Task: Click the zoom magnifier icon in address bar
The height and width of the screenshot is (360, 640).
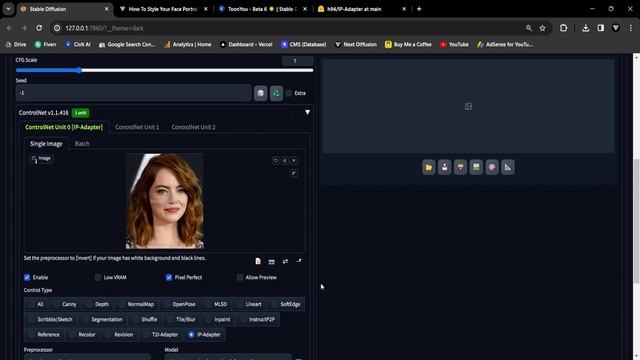Action: pos(529,28)
